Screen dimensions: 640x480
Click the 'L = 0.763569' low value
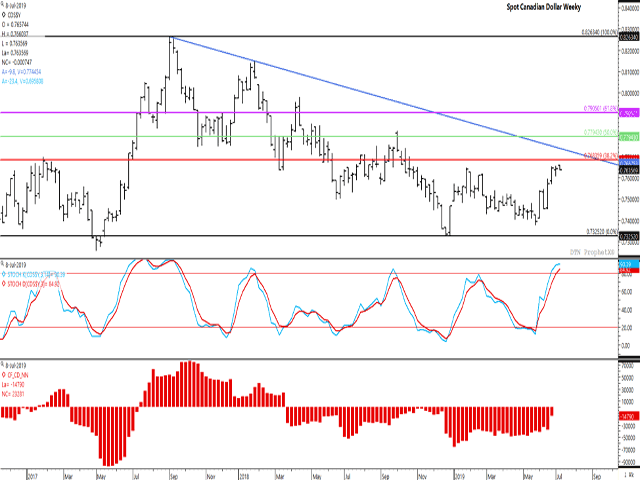pyautogui.click(x=15, y=43)
